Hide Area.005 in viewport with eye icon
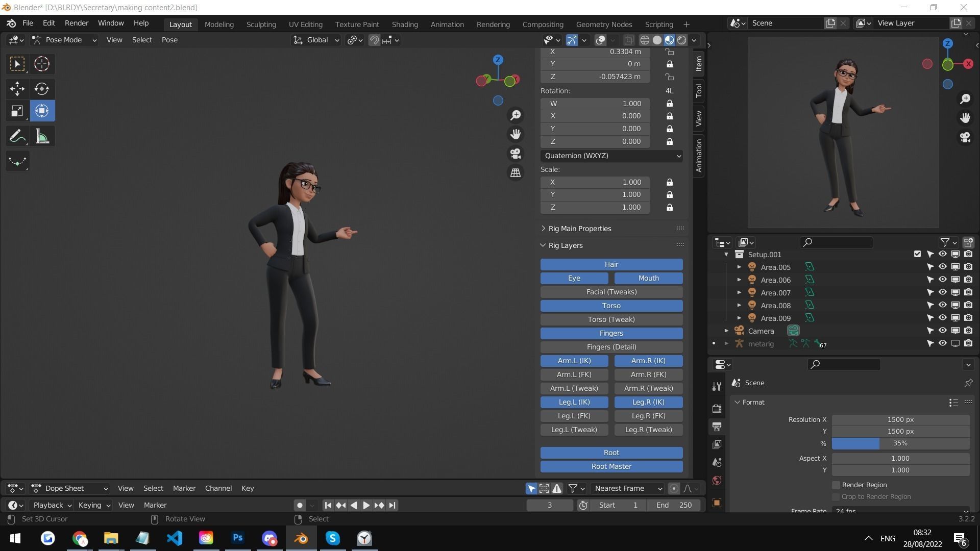The height and width of the screenshot is (551, 980). pyautogui.click(x=943, y=267)
